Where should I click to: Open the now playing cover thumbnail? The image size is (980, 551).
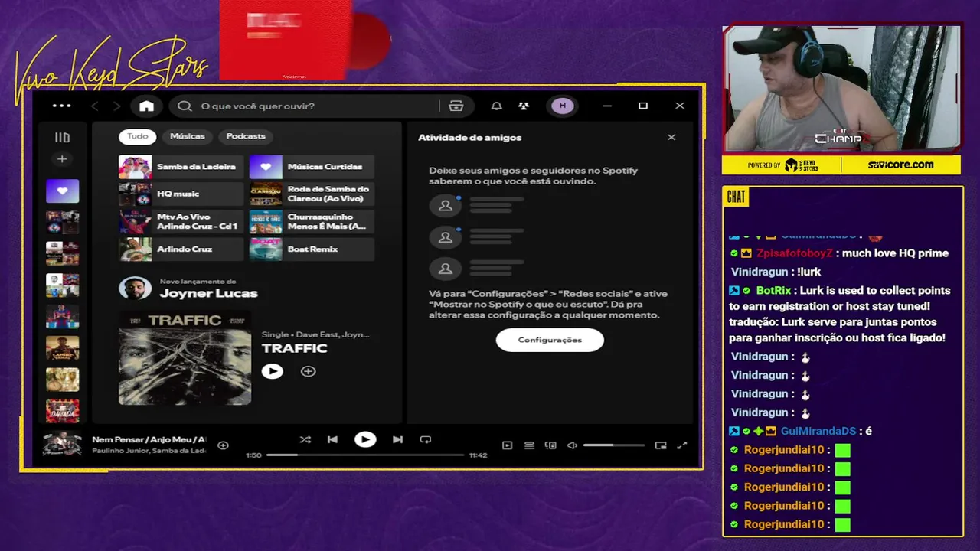pyautogui.click(x=62, y=445)
